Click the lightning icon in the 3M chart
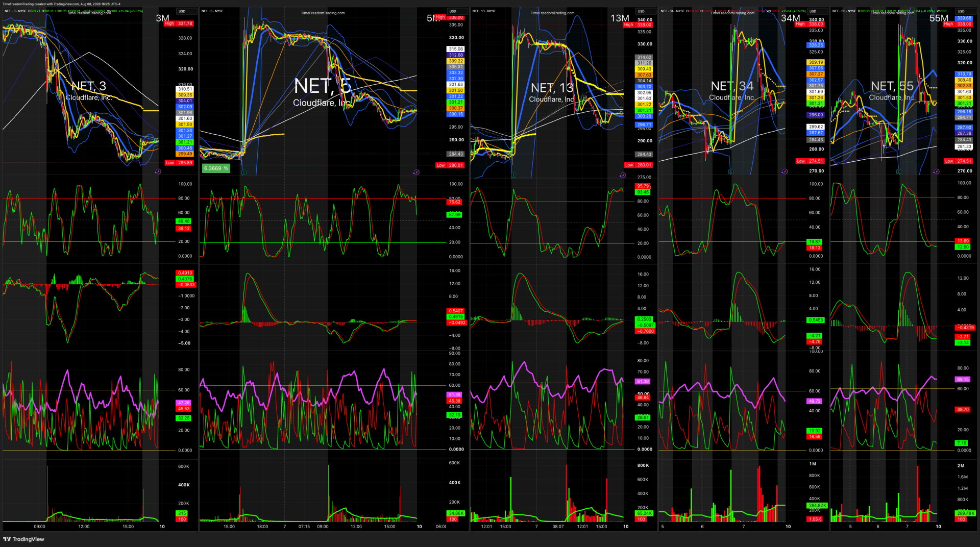This screenshot has height=547, width=980. click(158, 172)
